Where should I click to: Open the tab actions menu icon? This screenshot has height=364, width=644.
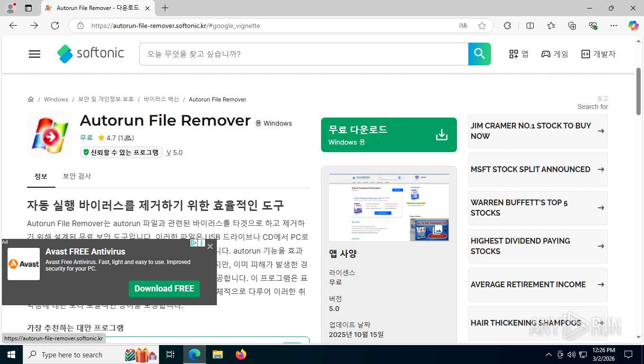click(28, 8)
